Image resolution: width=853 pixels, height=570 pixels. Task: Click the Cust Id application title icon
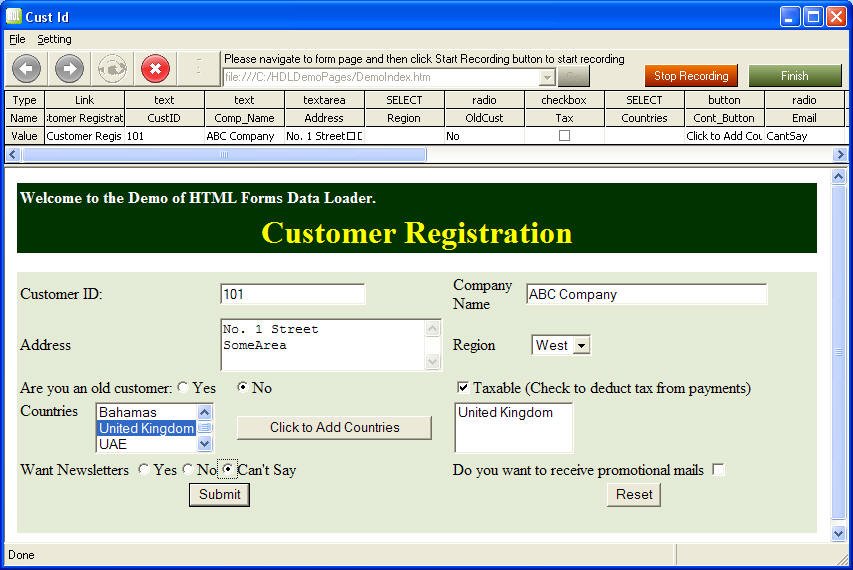(14, 16)
